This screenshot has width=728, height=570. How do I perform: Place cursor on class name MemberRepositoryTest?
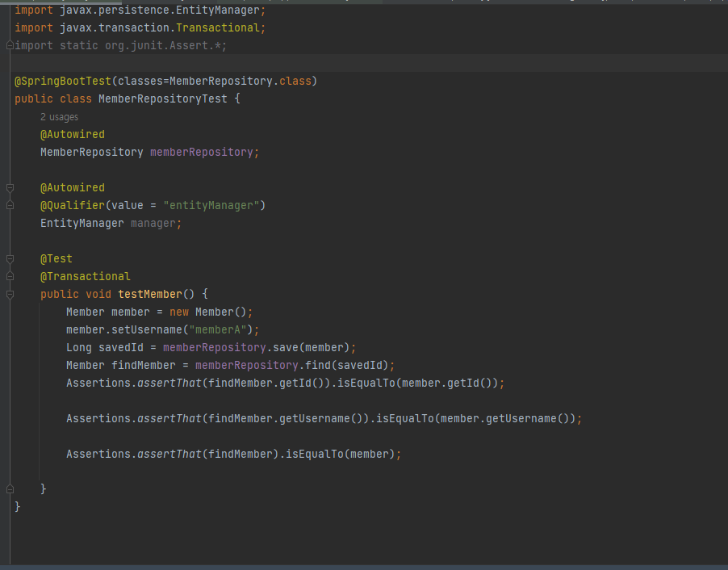click(x=162, y=99)
